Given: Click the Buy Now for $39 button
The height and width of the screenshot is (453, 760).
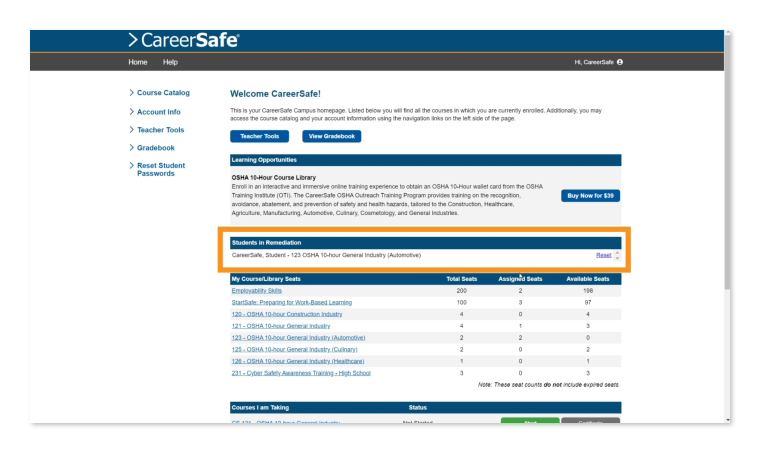Looking at the screenshot, I should coord(590,196).
